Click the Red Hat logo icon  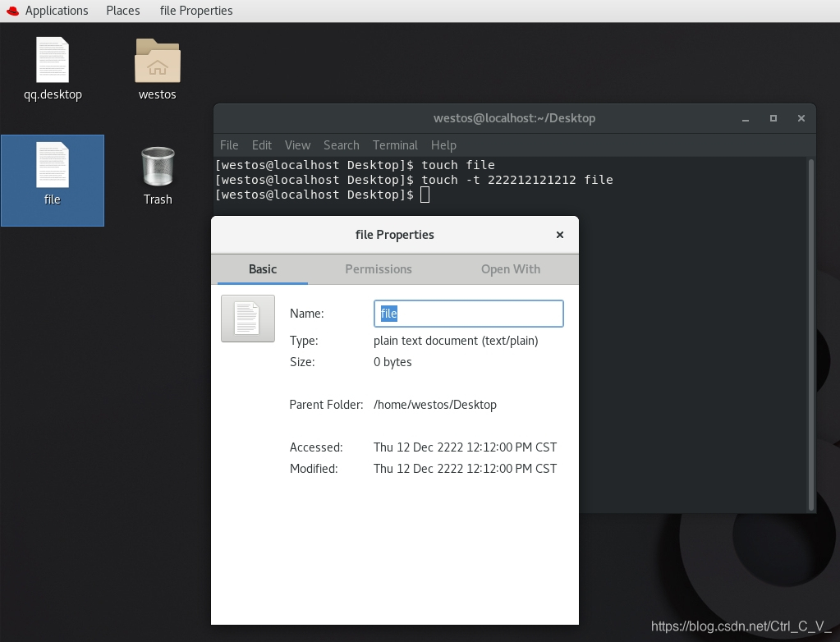12,11
